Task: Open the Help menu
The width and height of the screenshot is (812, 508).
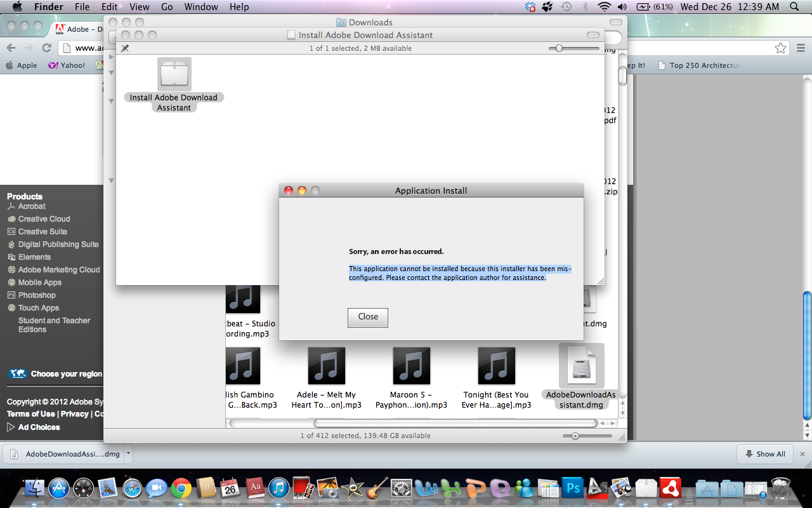Action: [x=239, y=7]
